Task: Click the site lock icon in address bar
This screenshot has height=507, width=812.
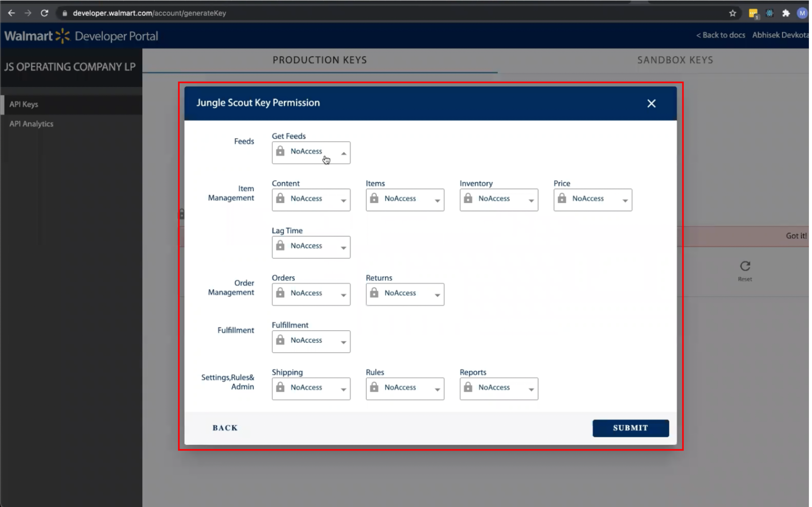Action: coord(65,13)
